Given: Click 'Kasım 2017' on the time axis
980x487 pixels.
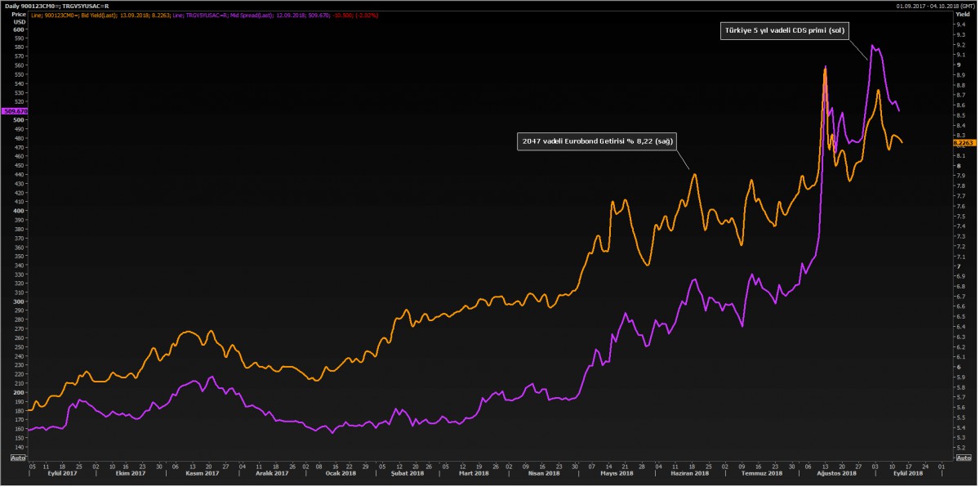Looking at the screenshot, I should [x=202, y=473].
